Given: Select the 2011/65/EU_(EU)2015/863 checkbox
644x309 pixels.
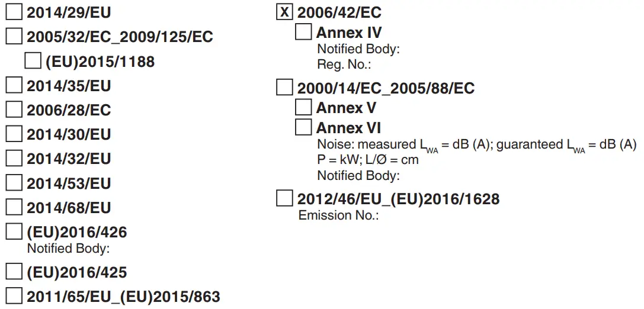Looking at the screenshot, I should (x=14, y=295).
